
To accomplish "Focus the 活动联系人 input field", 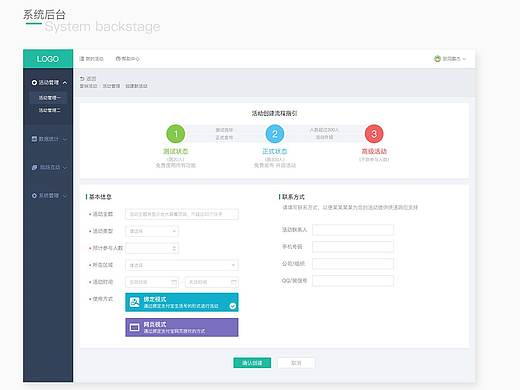I will pos(353,230).
